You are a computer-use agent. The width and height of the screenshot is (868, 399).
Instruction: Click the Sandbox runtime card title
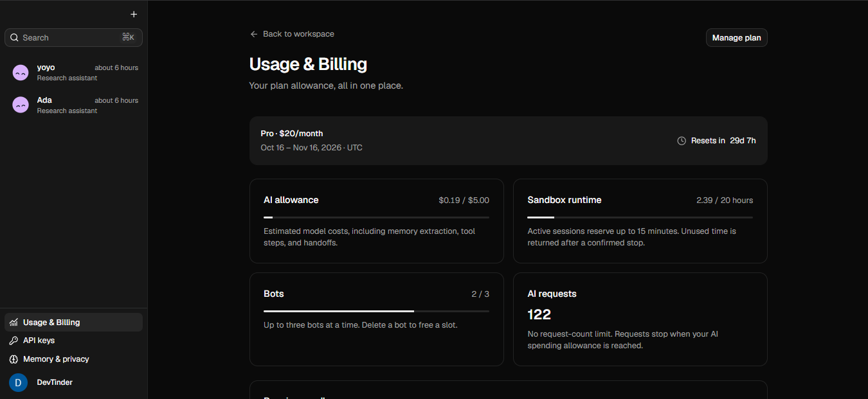tap(565, 200)
